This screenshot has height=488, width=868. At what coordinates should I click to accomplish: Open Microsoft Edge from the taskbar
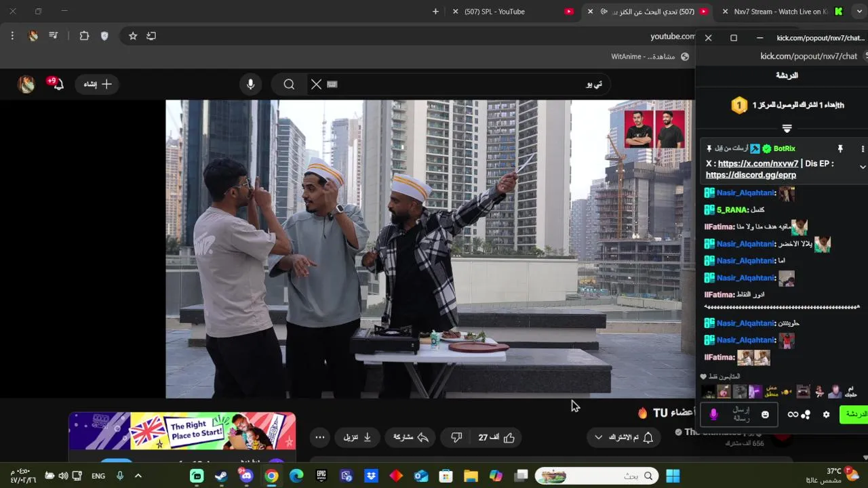point(296,476)
